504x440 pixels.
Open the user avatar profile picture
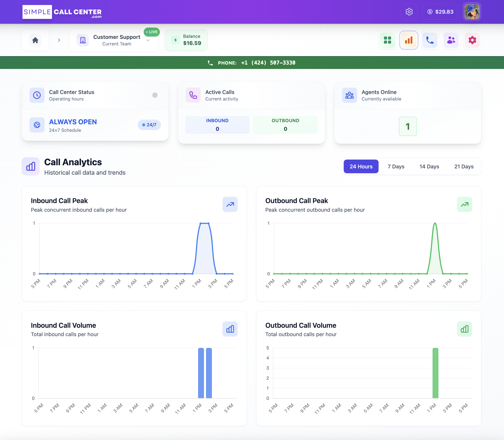(472, 12)
